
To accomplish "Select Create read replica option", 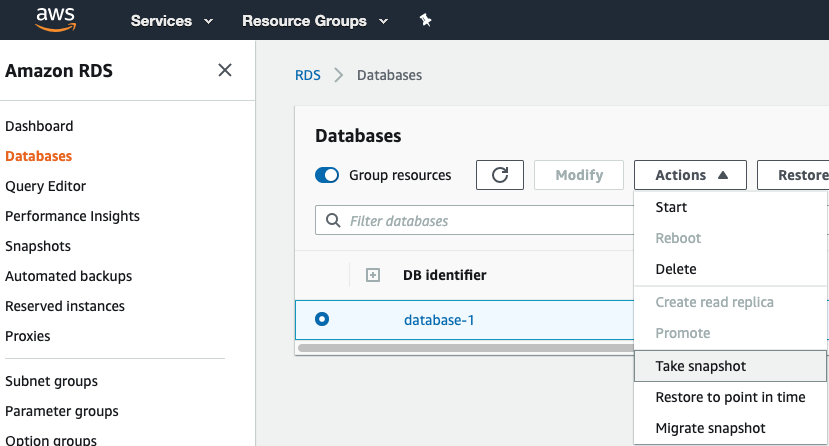I will pos(730,302).
